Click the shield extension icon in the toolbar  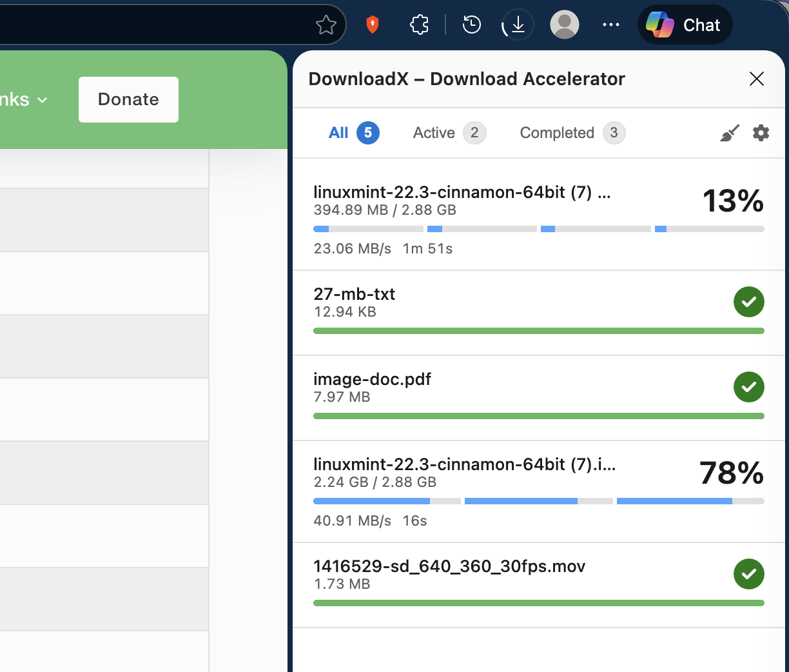click(x=373, y=24)
